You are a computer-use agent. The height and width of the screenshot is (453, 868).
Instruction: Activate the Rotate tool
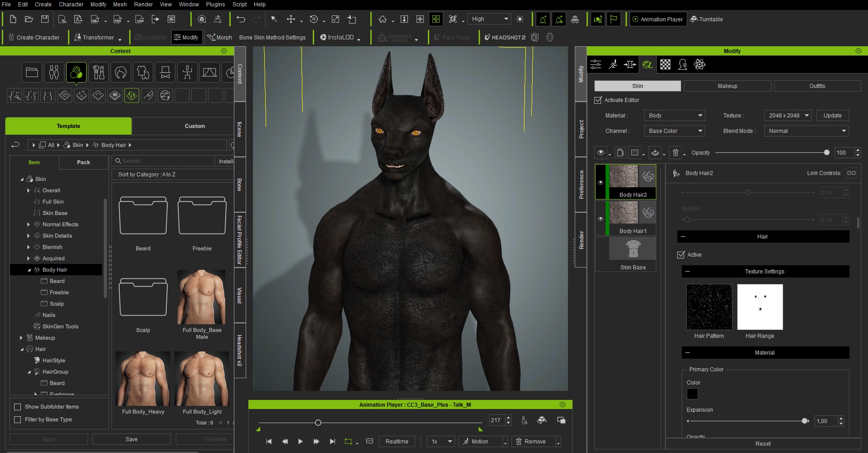click(314, 19)
